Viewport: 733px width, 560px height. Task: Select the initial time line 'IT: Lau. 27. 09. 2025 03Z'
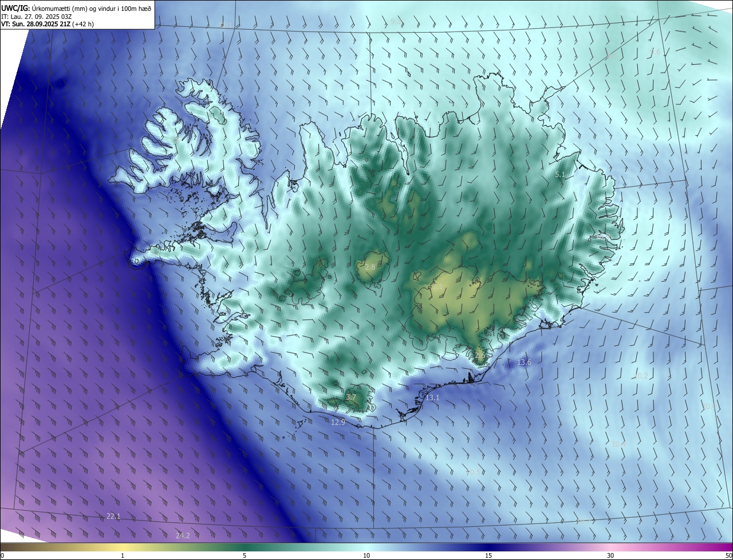(36, 16)
